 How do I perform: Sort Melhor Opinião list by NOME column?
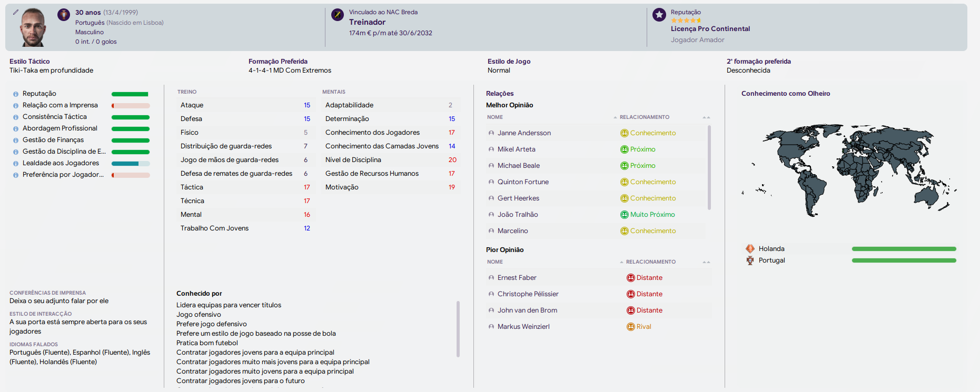(495, 117)
